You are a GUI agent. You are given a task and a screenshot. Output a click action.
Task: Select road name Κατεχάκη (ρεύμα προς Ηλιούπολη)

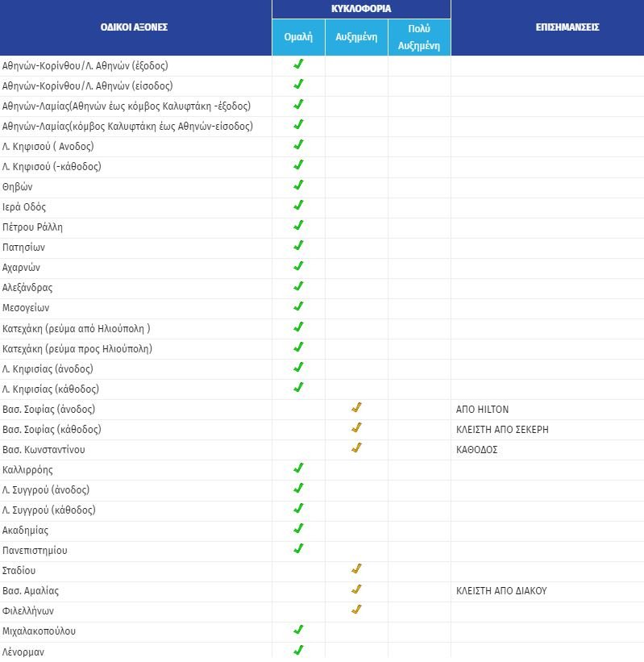coord(77,348)
